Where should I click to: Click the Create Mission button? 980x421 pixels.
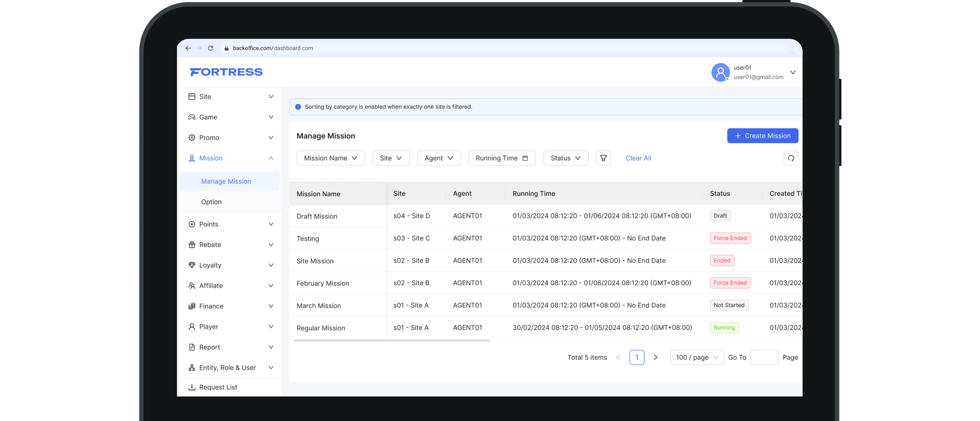762,136
